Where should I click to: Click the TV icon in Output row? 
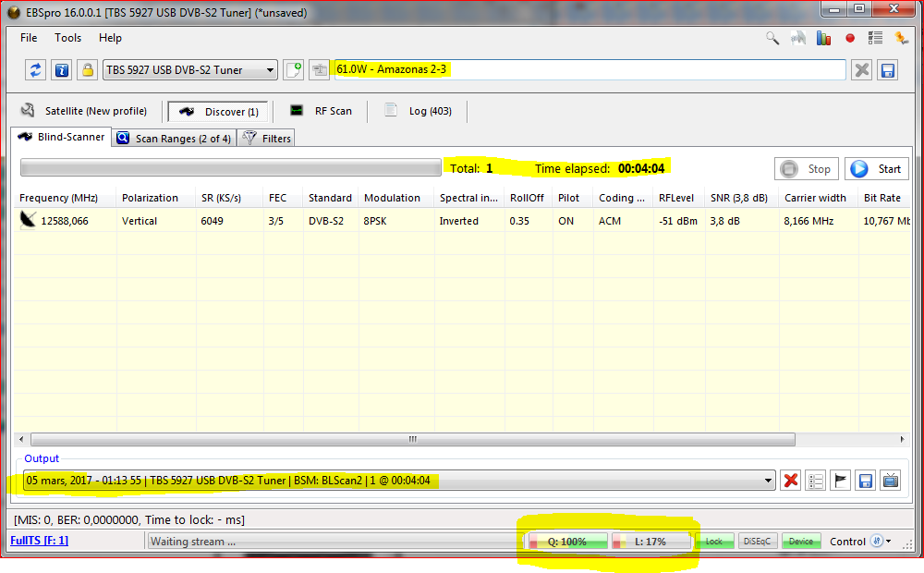(x=891, y=480)
